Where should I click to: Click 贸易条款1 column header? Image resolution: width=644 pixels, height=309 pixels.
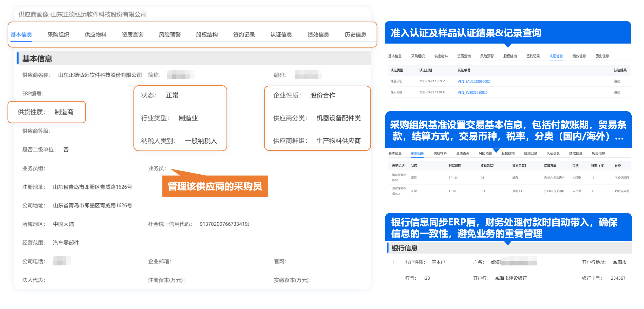[487, 166]
